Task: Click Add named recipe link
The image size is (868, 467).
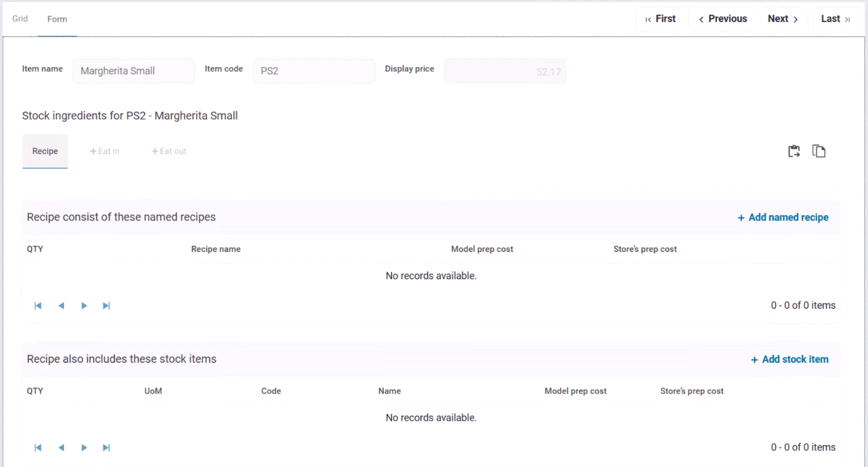Action: (783, 218)
